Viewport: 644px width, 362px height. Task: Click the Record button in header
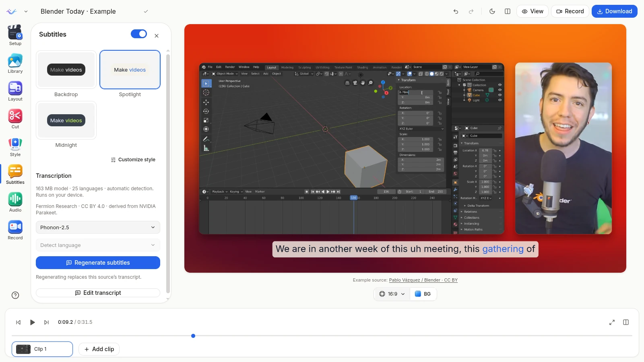click(570, 11)
